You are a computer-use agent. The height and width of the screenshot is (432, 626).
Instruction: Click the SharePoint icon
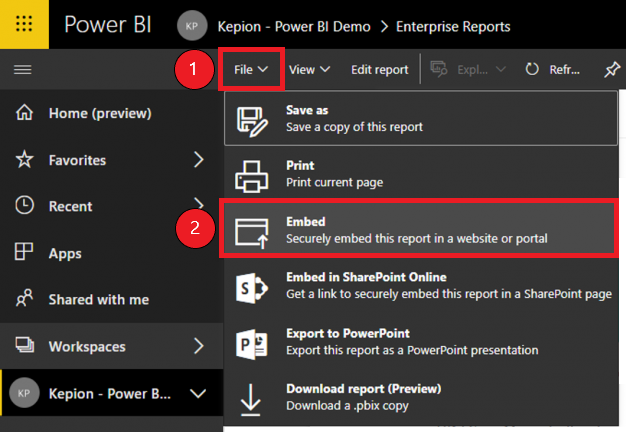click(252, 288)
